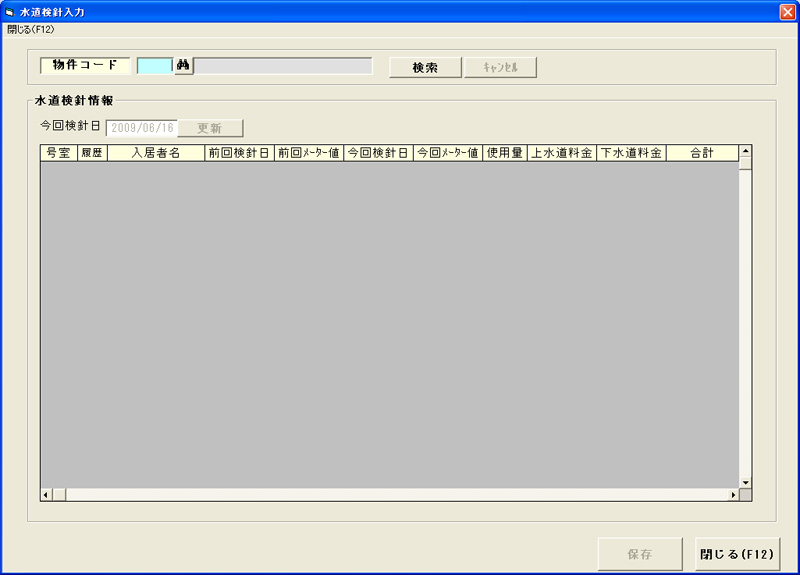Click the 更新 update button
Viewport: 800px width, 575px height.
pos(210,128)
